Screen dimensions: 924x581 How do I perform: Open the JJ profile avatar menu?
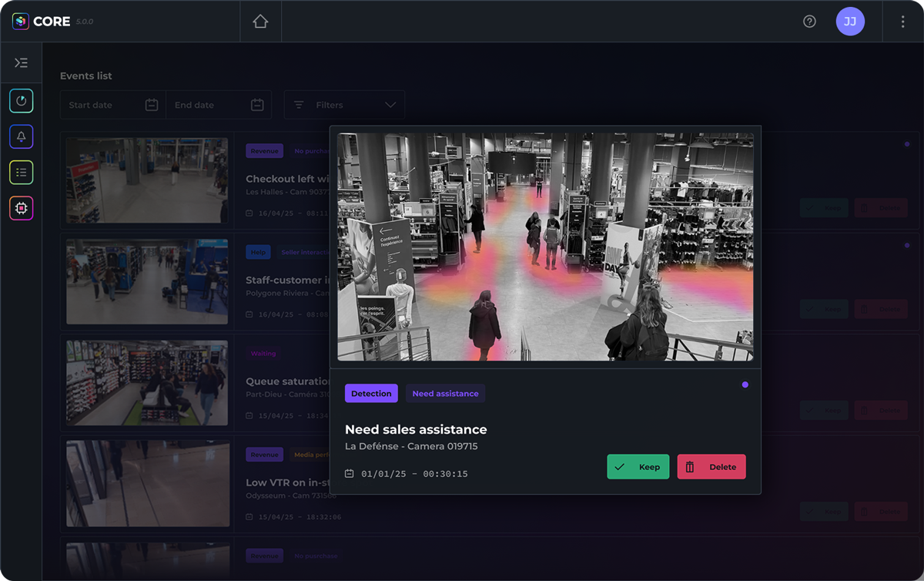pyautogui.click(x=850, y=21)
